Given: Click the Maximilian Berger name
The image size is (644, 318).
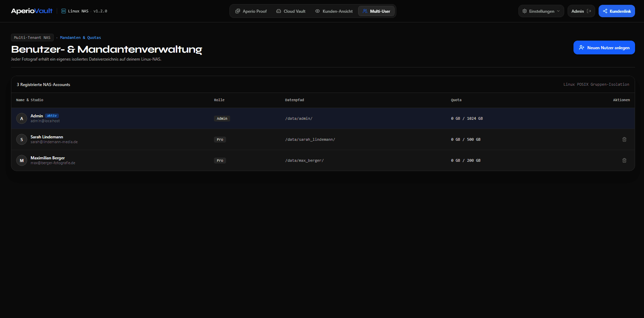Looking at the screenshot, I should coord(48,158).
